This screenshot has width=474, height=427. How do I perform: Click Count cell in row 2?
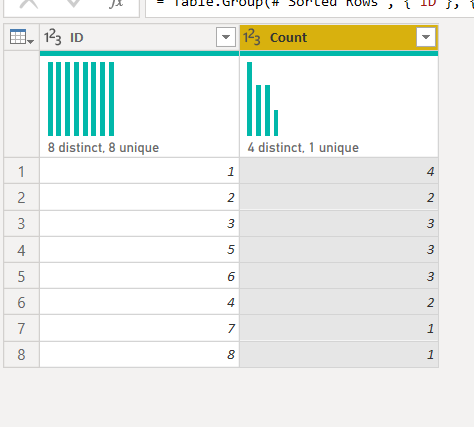coord(339,197)
